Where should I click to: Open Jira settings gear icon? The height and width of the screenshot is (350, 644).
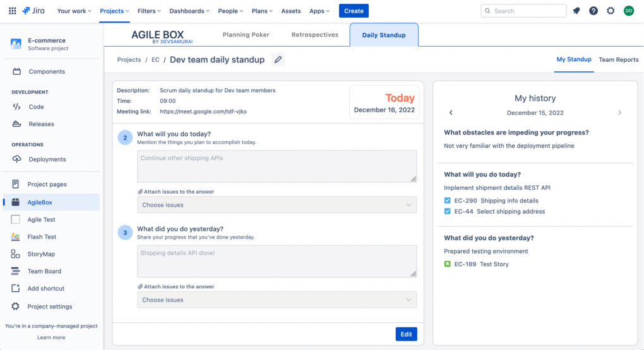click(x=611, y=11)
